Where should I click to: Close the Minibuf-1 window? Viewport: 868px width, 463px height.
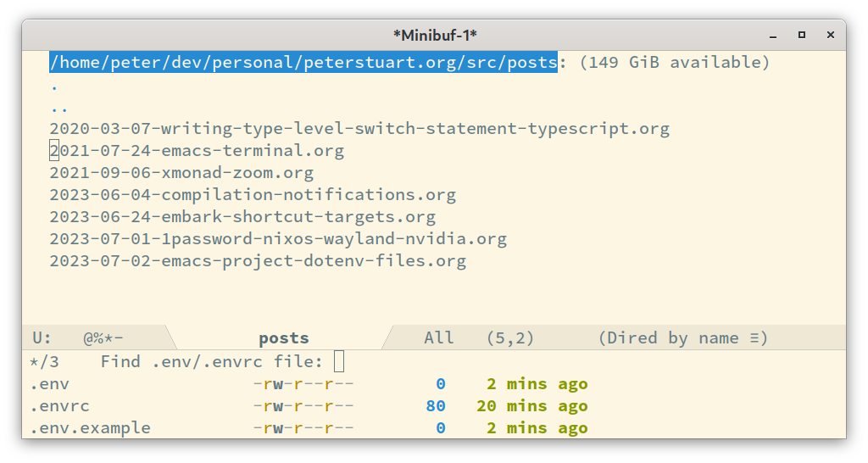click(831, 35)
